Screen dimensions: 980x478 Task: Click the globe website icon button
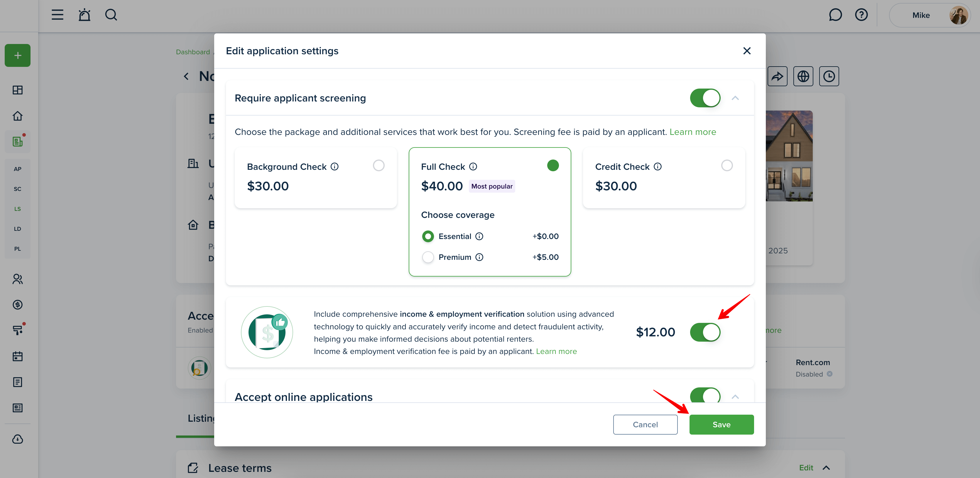point(803,77)
